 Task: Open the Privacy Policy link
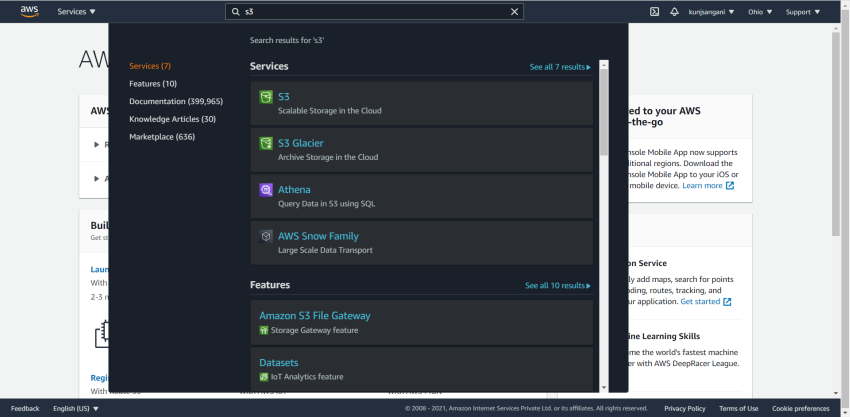(685, 408)
